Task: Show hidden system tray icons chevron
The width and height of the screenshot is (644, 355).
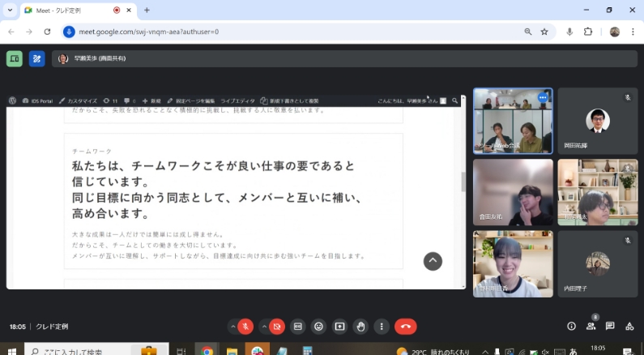Action: (x=485, y=352)
